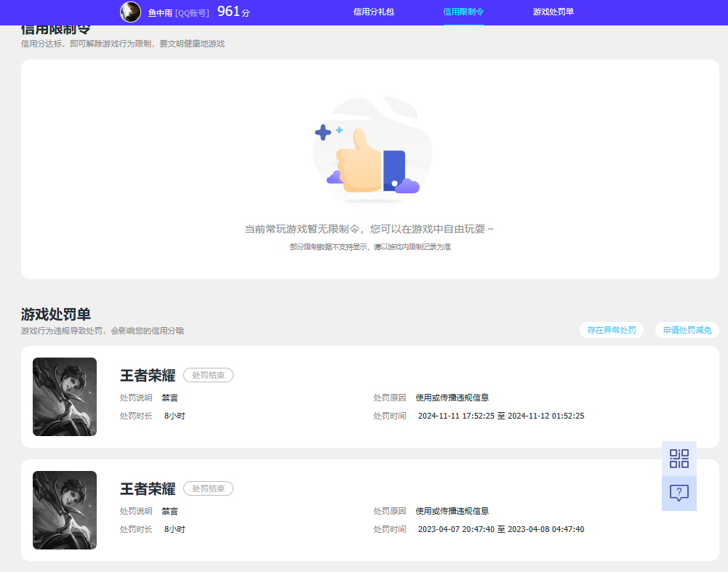Click 王者荣耀 title in the 2023 record
The image size is (728, 572).
pyautogui.click(x=148, y=488)
